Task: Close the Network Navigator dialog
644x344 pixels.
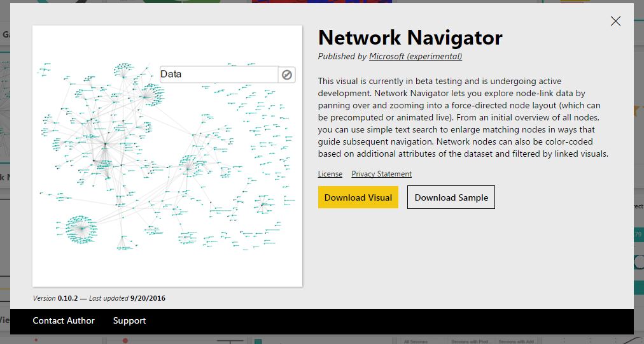Action: [x=615, y=22]
